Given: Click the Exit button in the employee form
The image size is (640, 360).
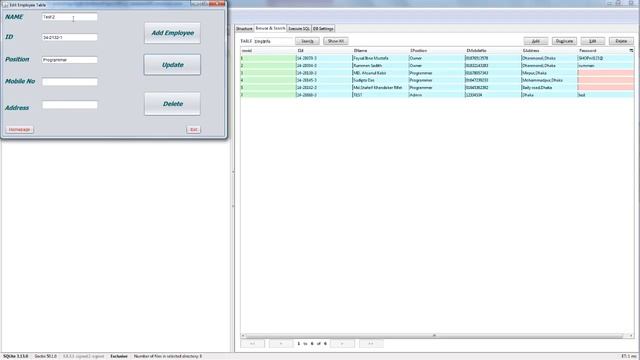Looking at the screenshot, I should [193, 129].
